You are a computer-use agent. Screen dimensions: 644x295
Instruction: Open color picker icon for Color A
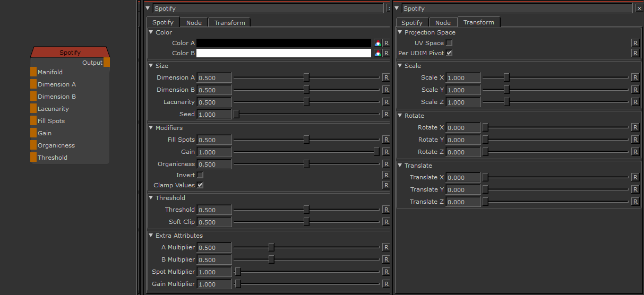pos(377,43)
